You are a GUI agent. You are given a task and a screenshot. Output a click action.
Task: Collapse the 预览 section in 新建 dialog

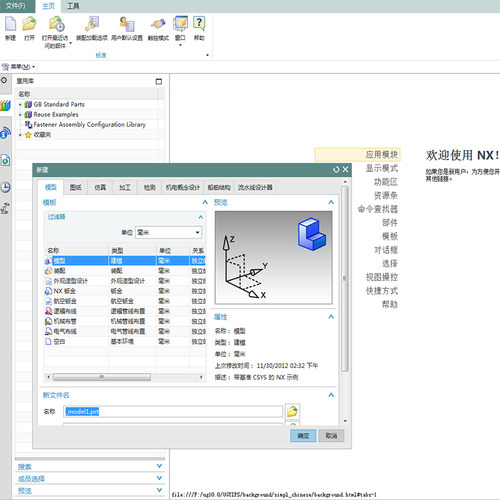[331, 202]
